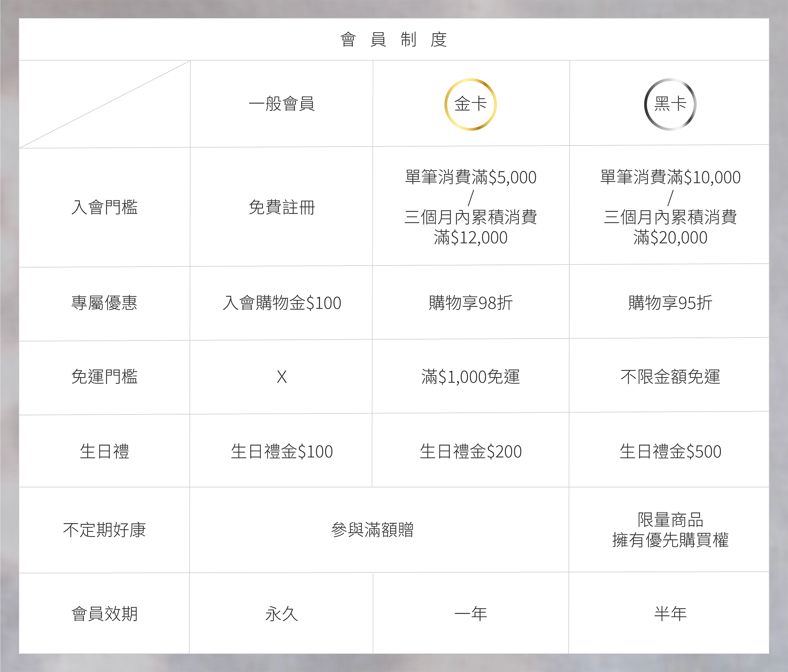Click the 不限金額免運 cell

click(670, 377)
